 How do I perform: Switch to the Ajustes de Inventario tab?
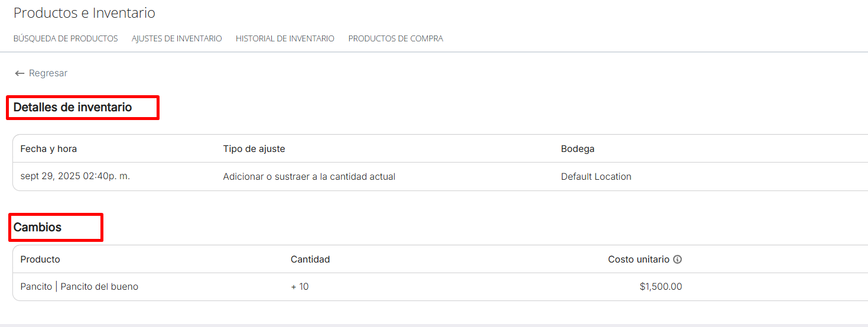[177, 38]
